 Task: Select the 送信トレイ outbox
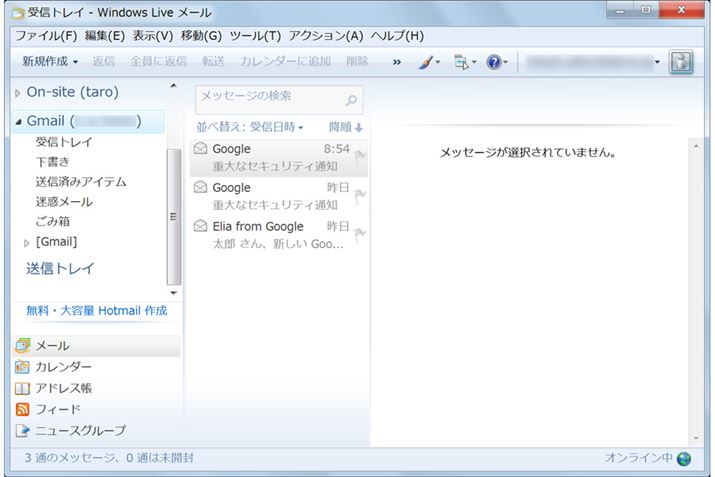pos(60,268)
